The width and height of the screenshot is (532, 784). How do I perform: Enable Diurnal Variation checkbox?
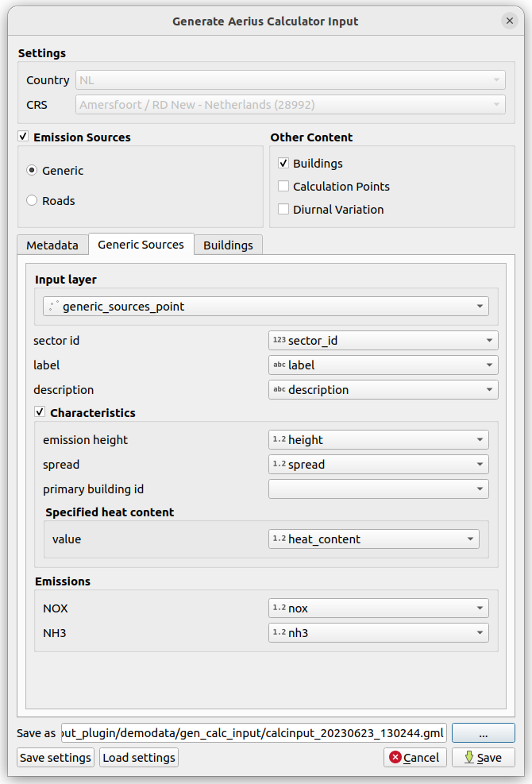283,210
